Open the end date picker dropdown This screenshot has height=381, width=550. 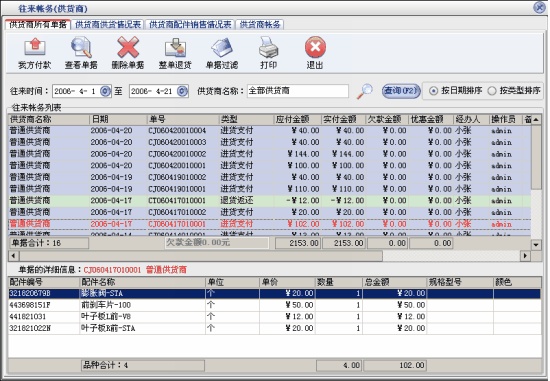[x=182, y=91]
